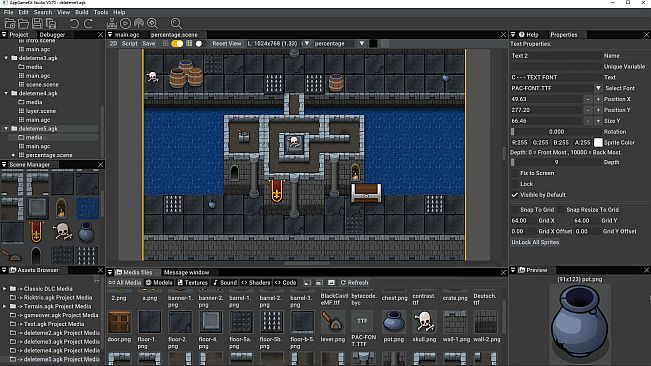This screenshot has width=651, height=366.
Task: Collapse deleteme5.agk project tree
Action: (x=6, y=129)
